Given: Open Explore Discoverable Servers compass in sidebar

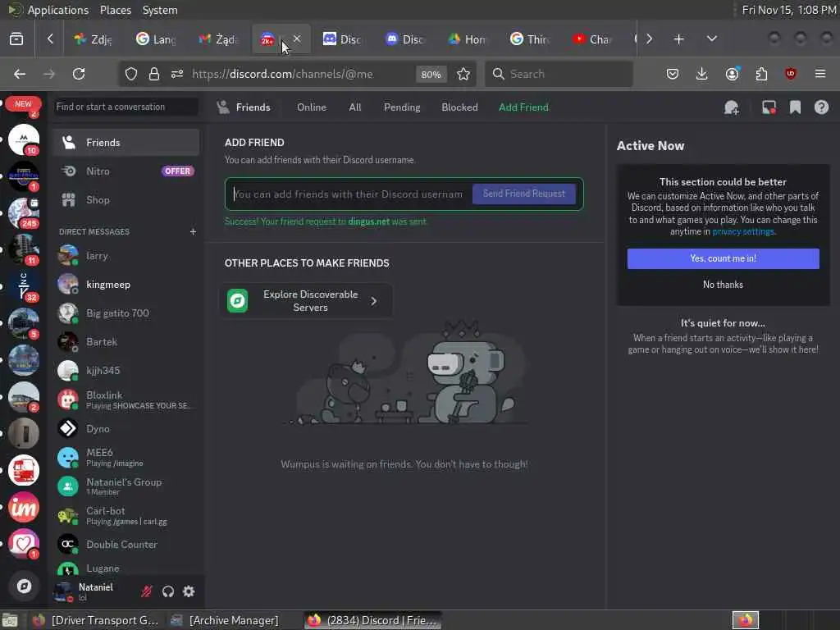Looking at the screenshot, I should point(24,586).
